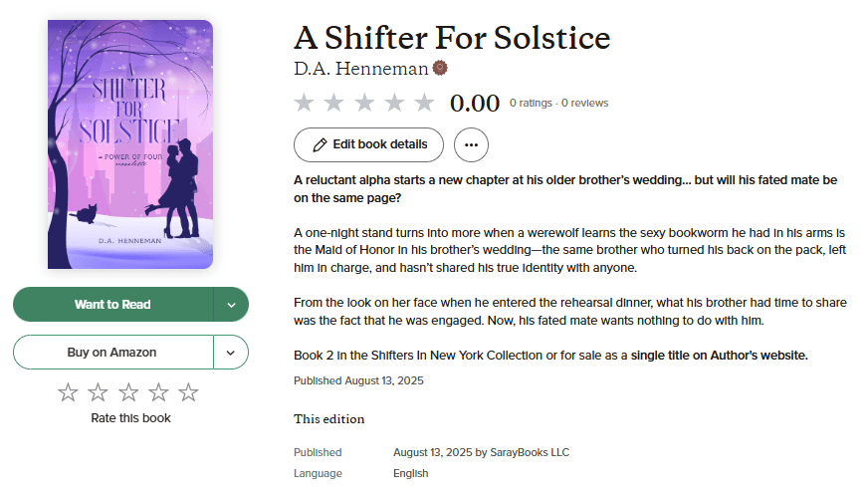Rate this book one star
Viewport: 868px width, 492px height.
[68, 392]
